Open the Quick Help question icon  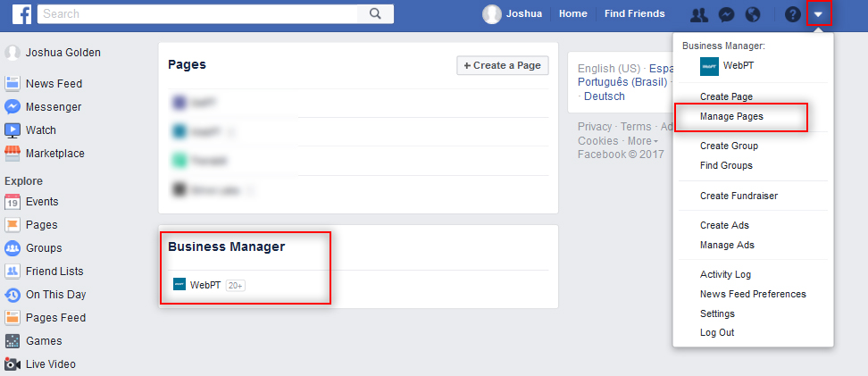point(793,15)
